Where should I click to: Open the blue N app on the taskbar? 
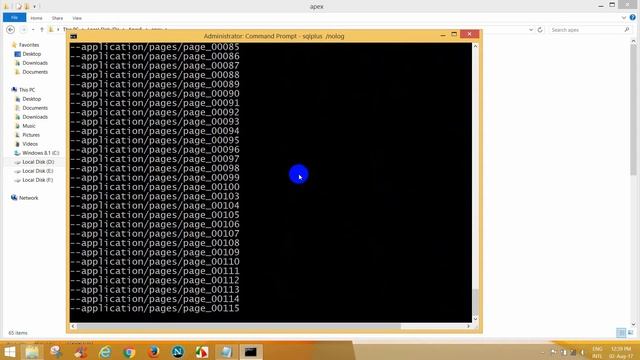pos(178,352)
